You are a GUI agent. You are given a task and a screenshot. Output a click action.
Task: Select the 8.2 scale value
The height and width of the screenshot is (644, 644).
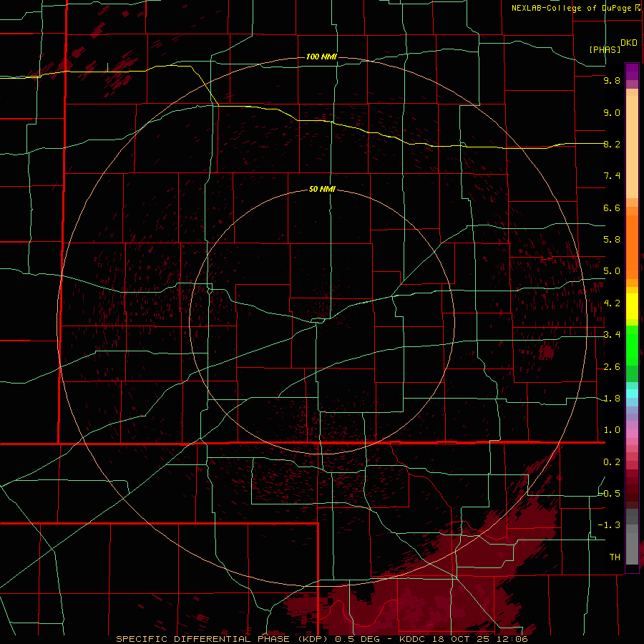612,144
